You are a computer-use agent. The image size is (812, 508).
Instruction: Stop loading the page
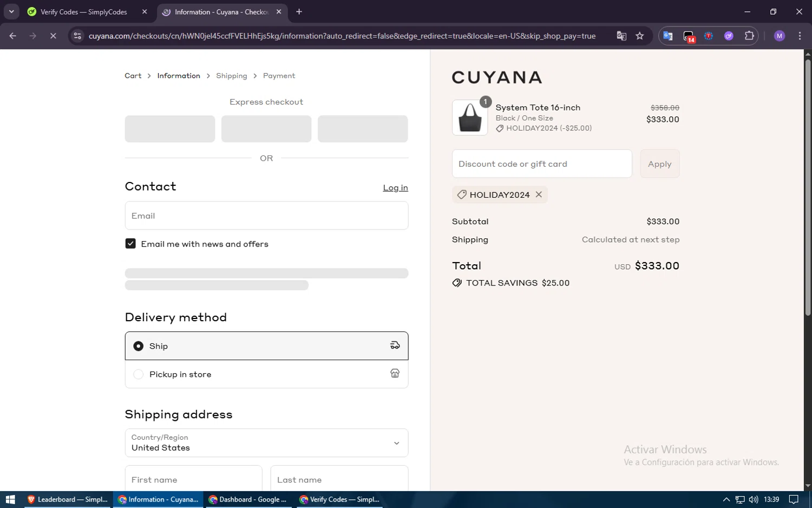[x=53, y=36]
